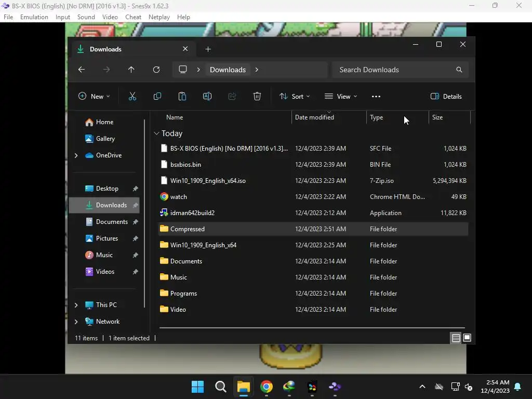Click the Cut scissors icon
Viewport: 532px width, 399px height.
coord(132,96)
